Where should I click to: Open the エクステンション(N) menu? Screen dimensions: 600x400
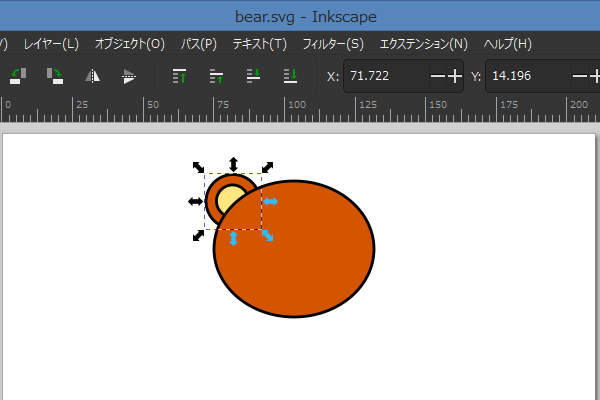pyautogui.click(x=424, y=44)
